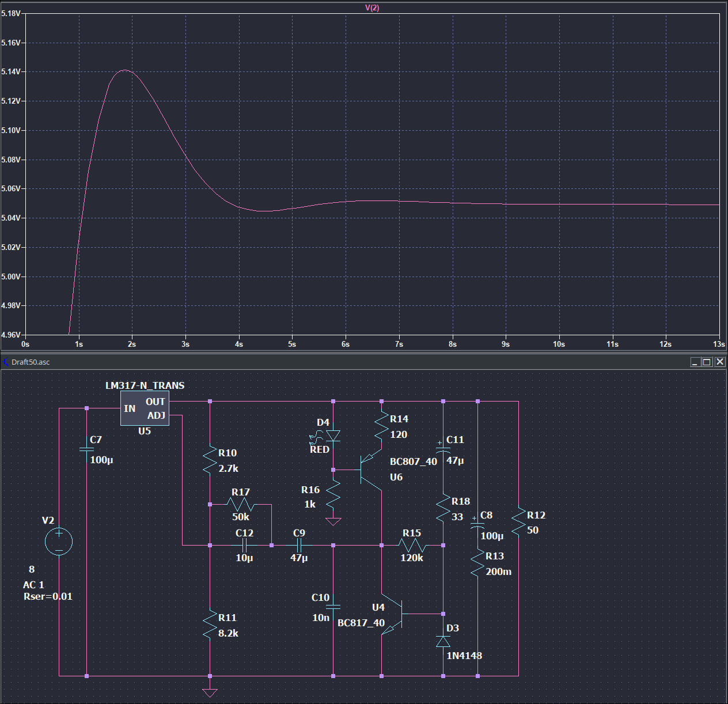Click the 13s time axis label
Image resolution: width=728 pixels, height=704 pixels.
coord(719,344)
